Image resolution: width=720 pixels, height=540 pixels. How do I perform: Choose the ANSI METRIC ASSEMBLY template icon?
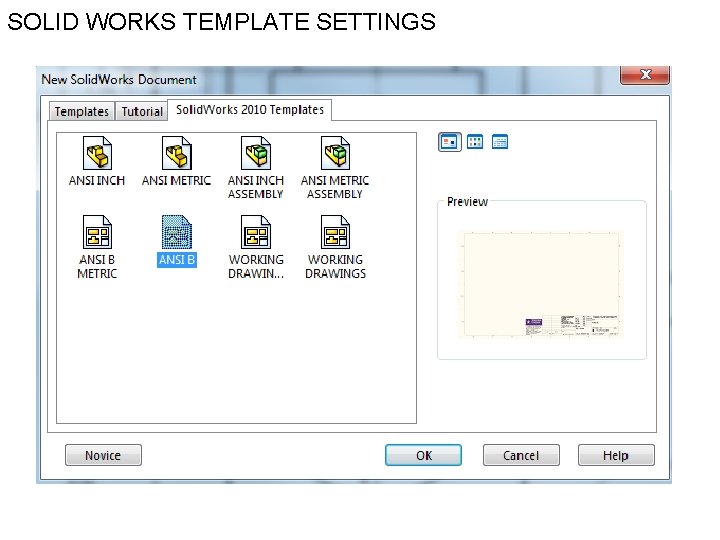(335, 153)
